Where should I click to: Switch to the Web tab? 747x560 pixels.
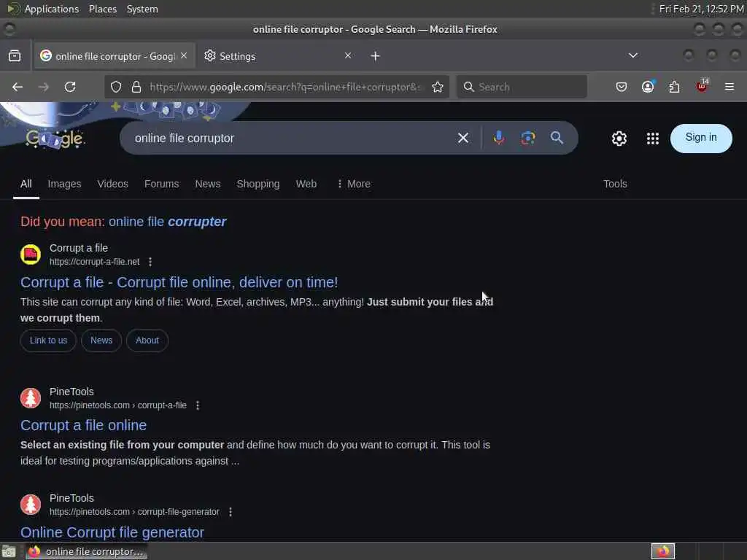(306, 184)
